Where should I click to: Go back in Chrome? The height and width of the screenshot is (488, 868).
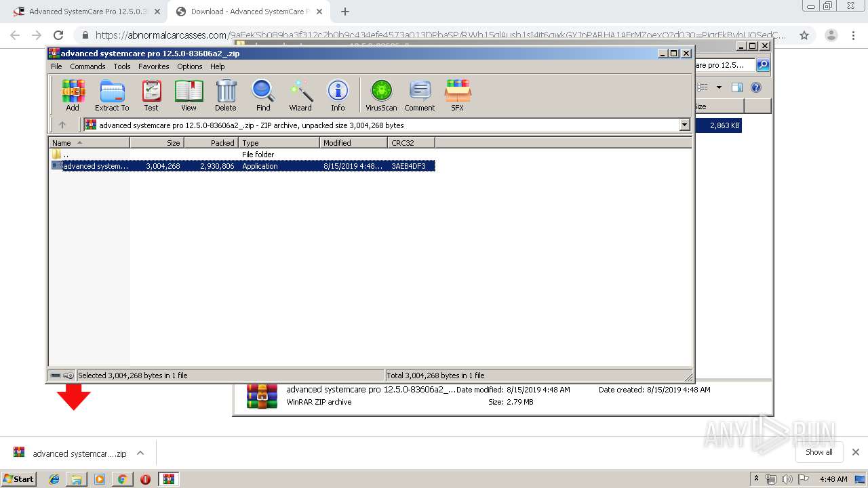tap(15, 35)
